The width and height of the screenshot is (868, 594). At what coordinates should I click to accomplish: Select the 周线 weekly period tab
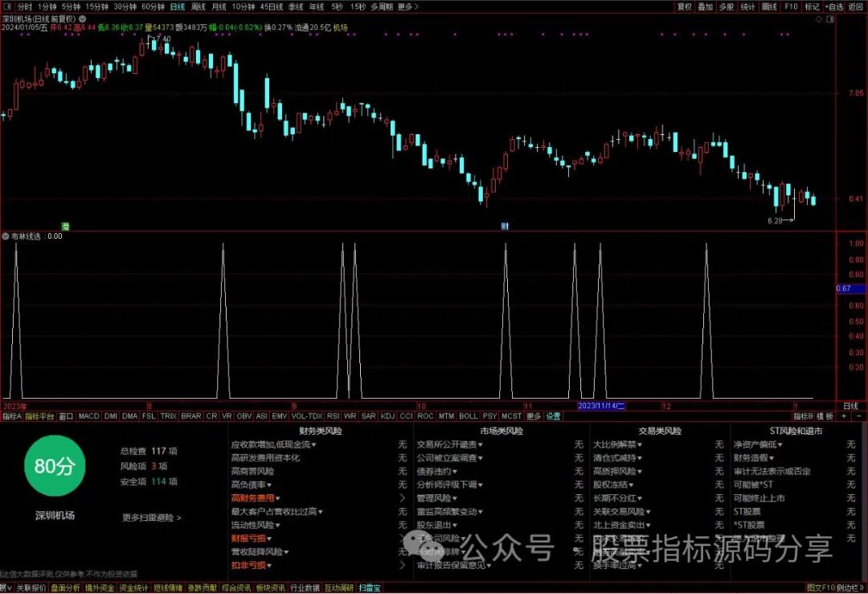click(x=199, y=6)
